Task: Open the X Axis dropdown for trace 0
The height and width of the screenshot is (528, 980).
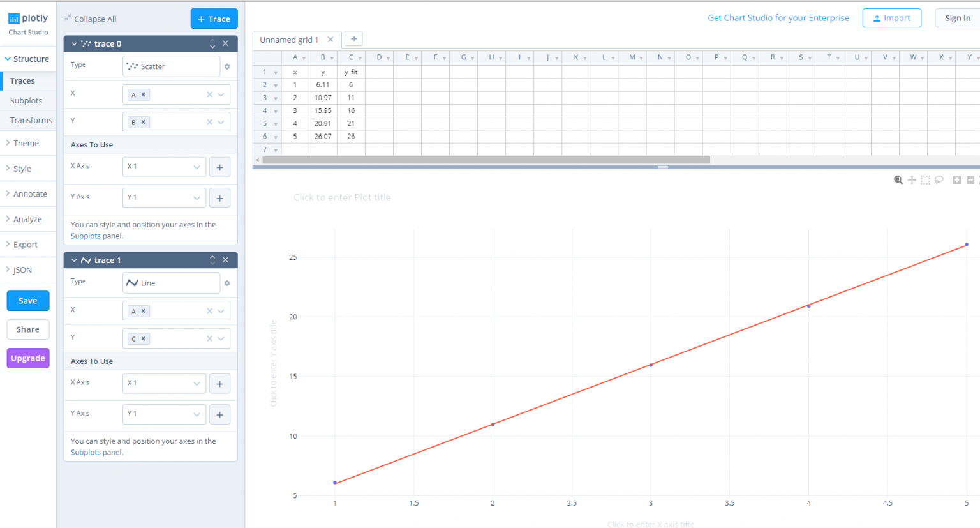Action: pos(164,167)
